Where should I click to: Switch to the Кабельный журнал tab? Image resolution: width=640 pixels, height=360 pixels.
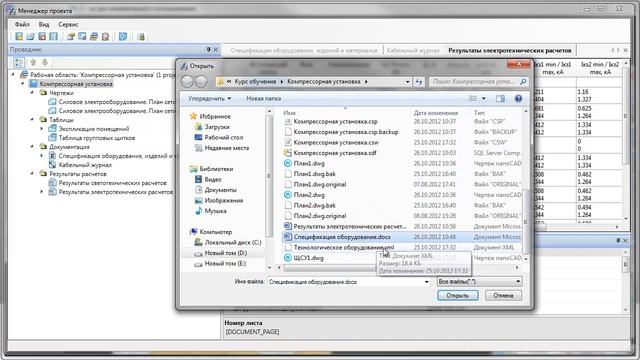click(x=413, y=50)
